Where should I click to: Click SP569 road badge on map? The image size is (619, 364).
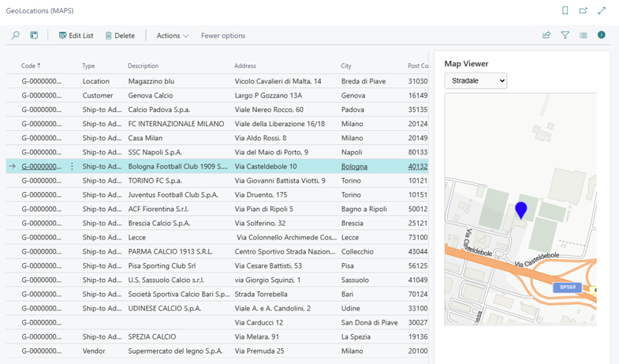point(568,287)
